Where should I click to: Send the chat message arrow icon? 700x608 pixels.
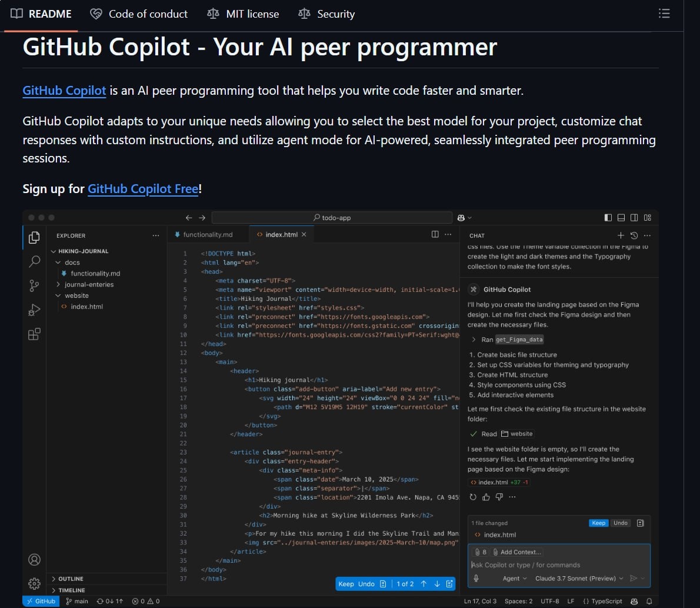tap(633, 578)
